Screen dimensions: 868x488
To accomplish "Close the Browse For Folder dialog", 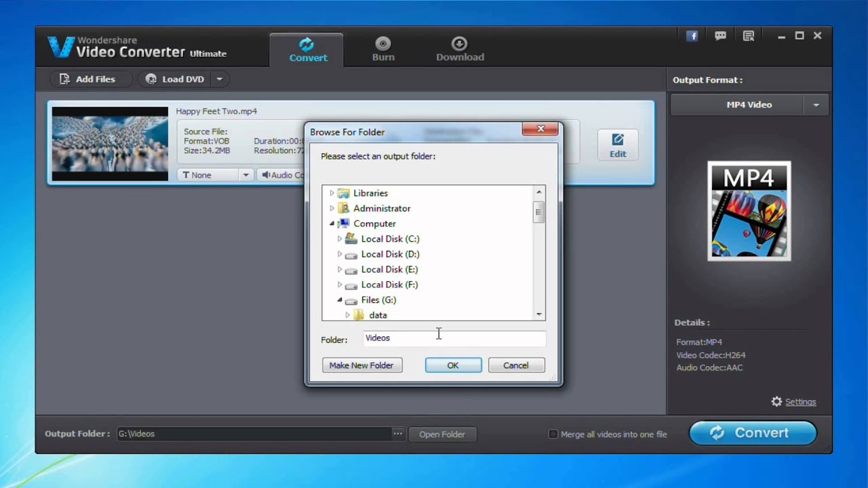I will point(540,129).
